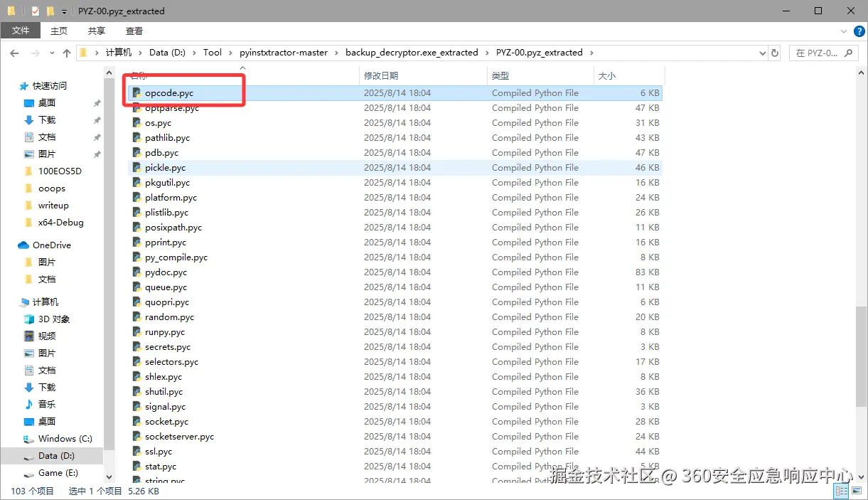The image size is (868, 500).
Task: Click the pyinstxtractor-master breadcrumb segment
Action: [x=284, y=53]
